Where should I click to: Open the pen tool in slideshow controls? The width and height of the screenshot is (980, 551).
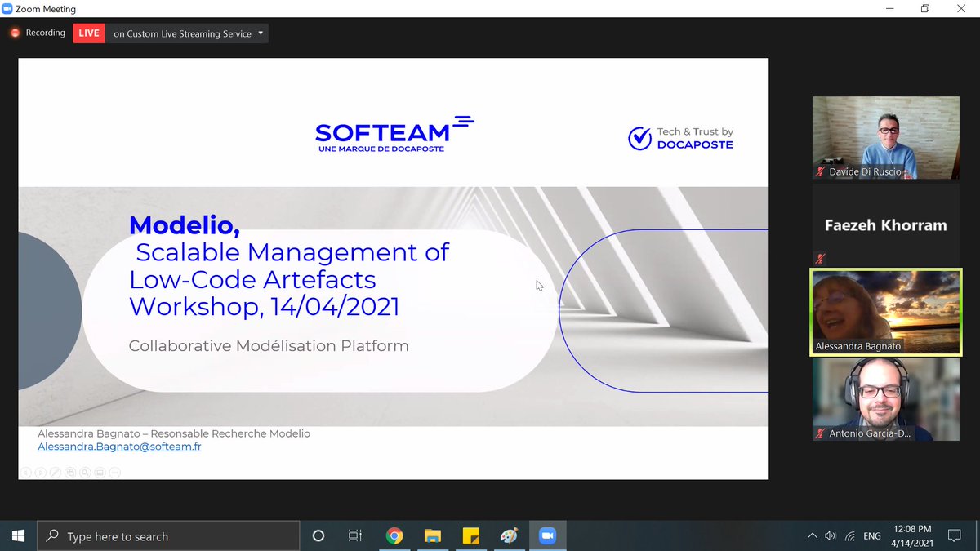coord(56,472)
